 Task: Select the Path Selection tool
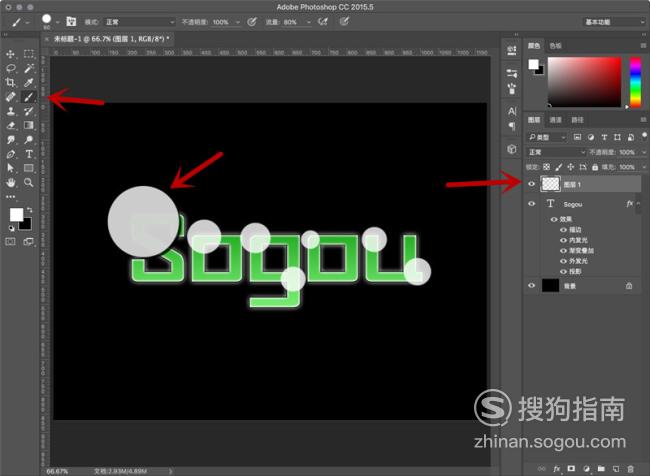(11, 168)
